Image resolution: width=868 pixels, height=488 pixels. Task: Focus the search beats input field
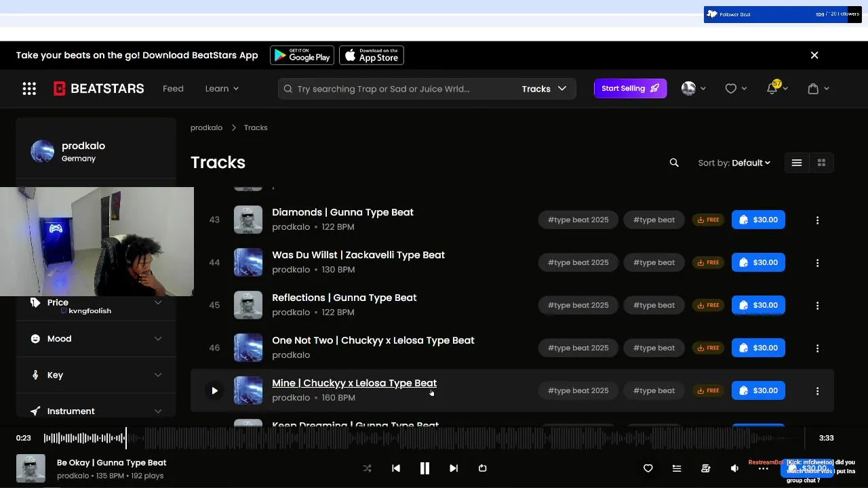[x=400, y=89]
